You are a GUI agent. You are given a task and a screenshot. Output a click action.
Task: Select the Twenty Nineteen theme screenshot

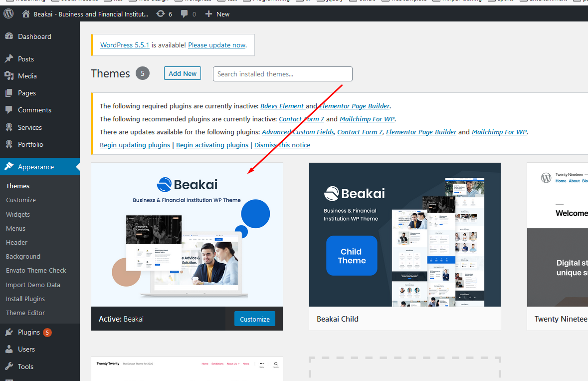(558, 235)
